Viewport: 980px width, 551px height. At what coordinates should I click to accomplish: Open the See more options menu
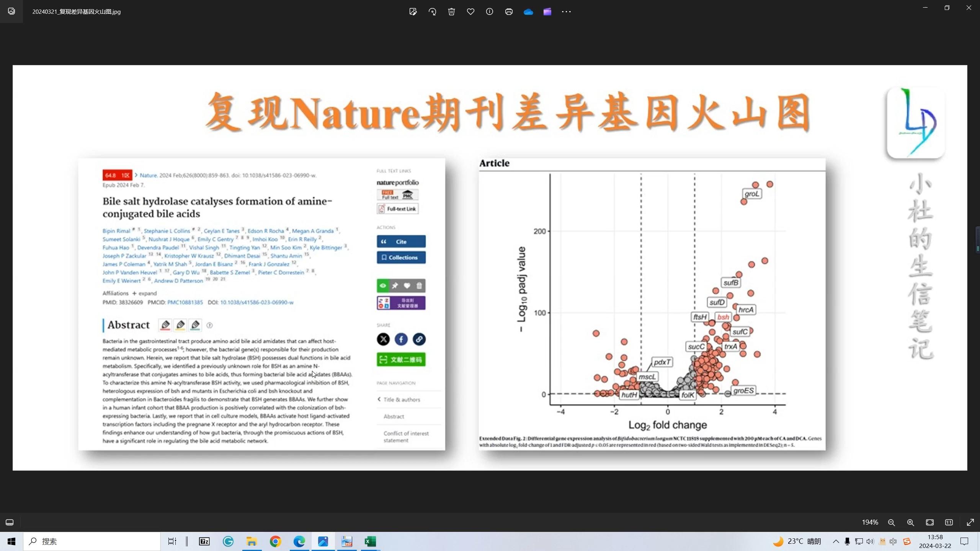(x=566, y=11)
